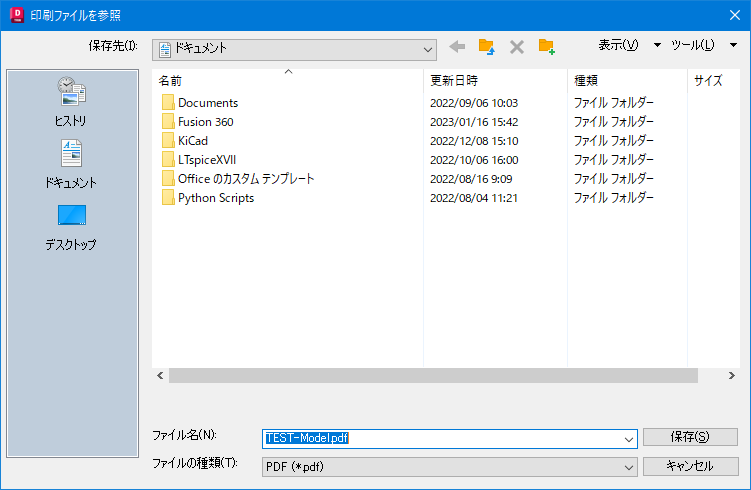
Task: Select the Documents folder name
Action: coord(208,103)
